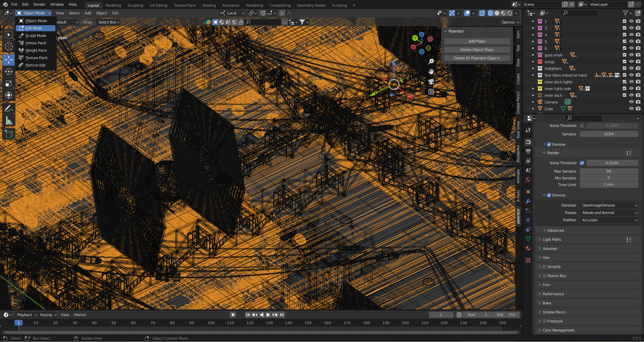
Task: Open the Material properties tab icon
Action: click(x=528, y=248)
